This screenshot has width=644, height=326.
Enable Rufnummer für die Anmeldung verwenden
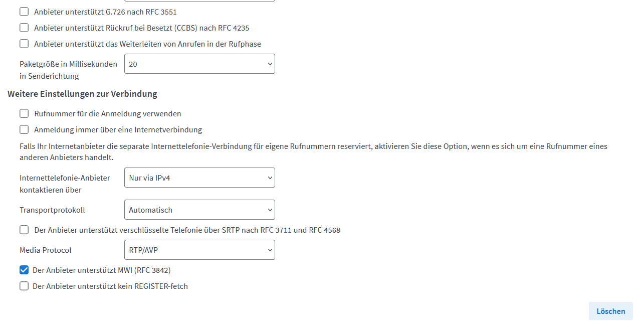[24, 113]
